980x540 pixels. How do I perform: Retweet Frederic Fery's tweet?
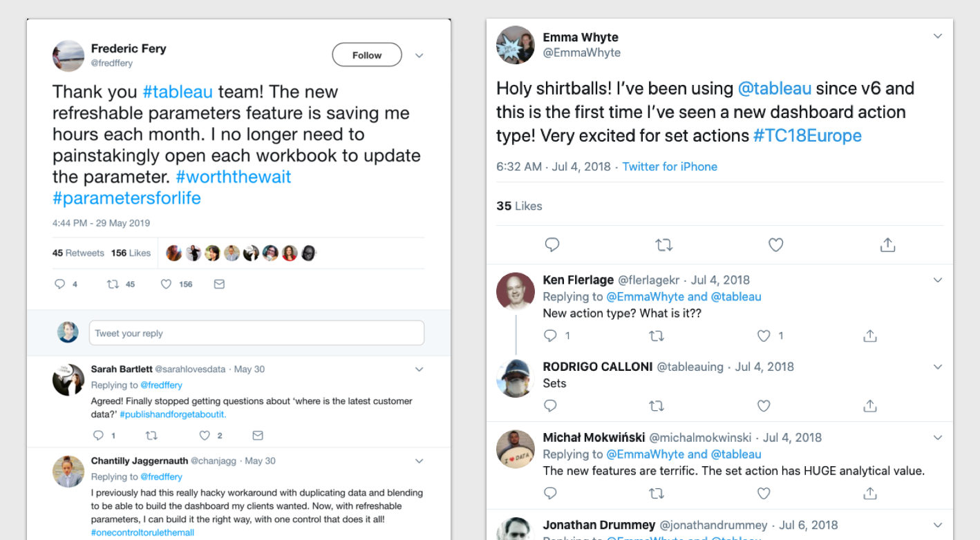tap(113, 284)
